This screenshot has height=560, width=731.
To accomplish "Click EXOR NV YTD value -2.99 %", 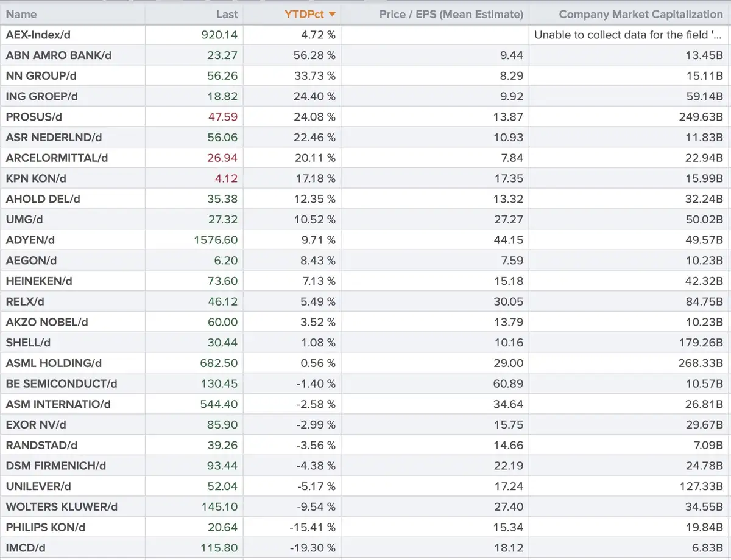I will [315, 425].
